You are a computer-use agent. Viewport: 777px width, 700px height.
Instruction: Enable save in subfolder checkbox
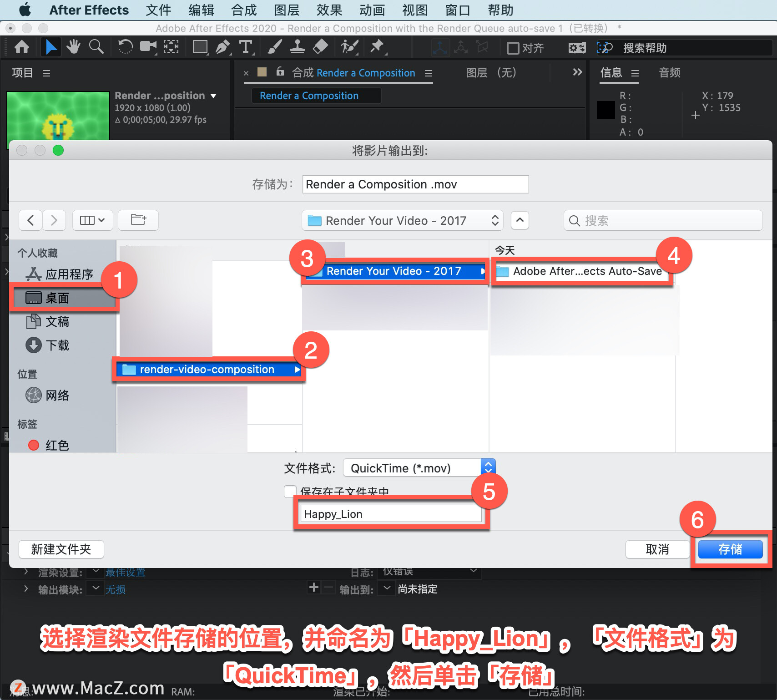[290, 491]
